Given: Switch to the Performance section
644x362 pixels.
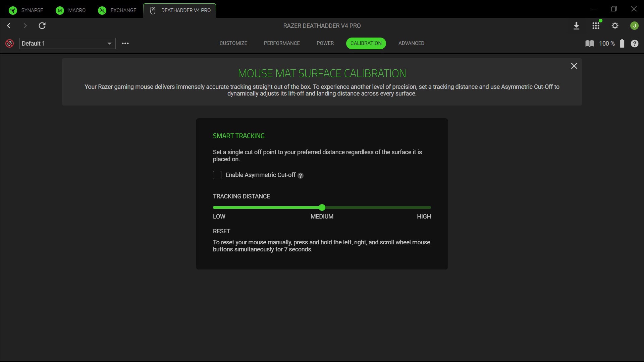Looking at the screenshot, I should tap(282, 43).
